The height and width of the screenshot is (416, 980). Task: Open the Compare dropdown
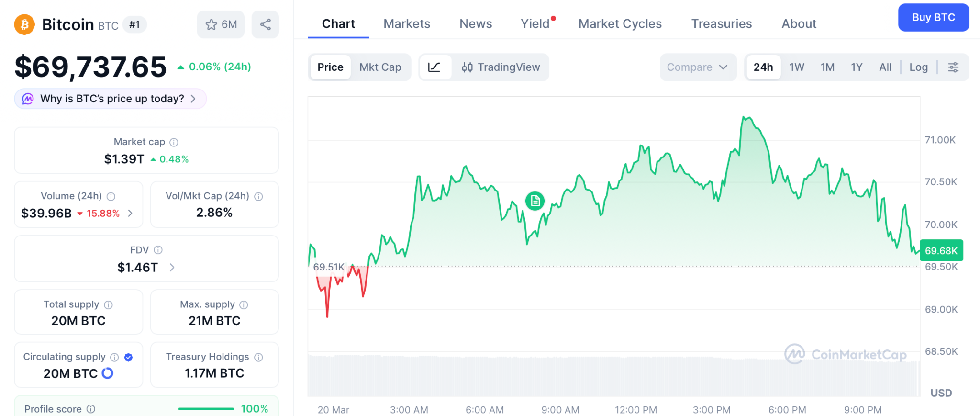tap(697, 67)
